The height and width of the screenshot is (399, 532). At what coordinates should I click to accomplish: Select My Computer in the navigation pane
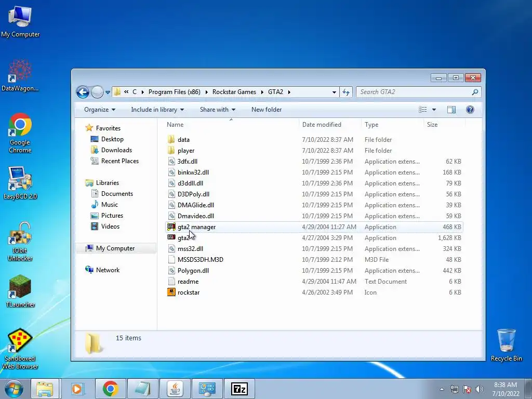point(115,248)
